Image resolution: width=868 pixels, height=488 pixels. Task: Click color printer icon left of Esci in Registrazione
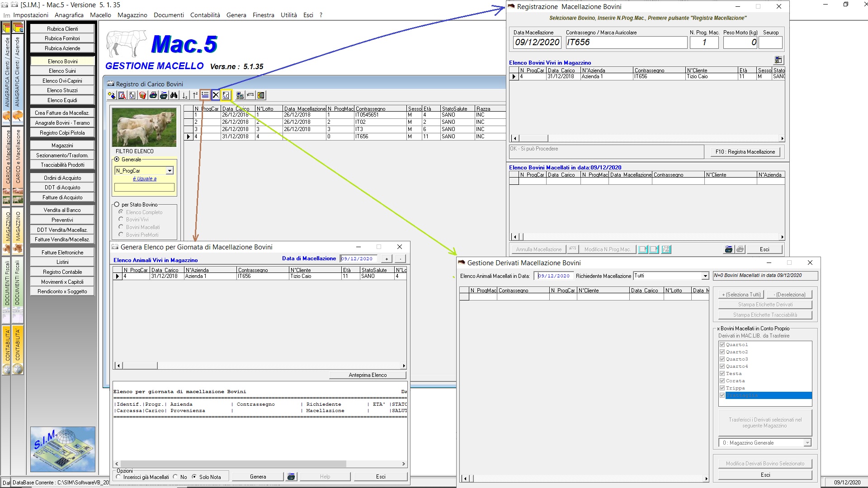coord(728,249)
